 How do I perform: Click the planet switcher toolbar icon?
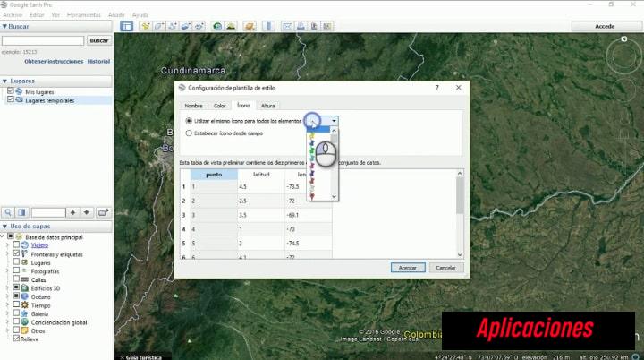click(250, 26)
